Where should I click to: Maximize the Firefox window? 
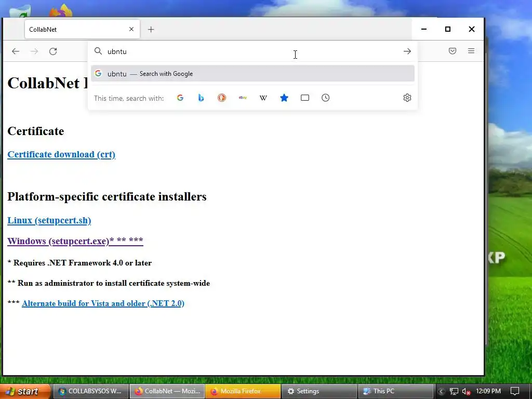click(x=447, y=29)
